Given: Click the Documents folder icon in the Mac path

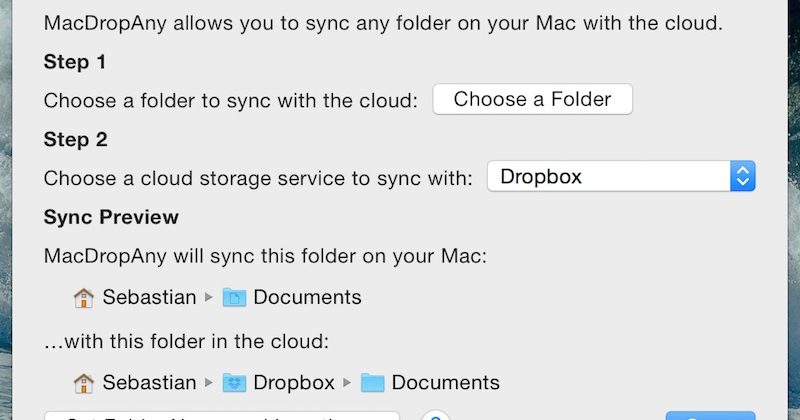Looking at the screenshot, I should [x=234, y=297].
